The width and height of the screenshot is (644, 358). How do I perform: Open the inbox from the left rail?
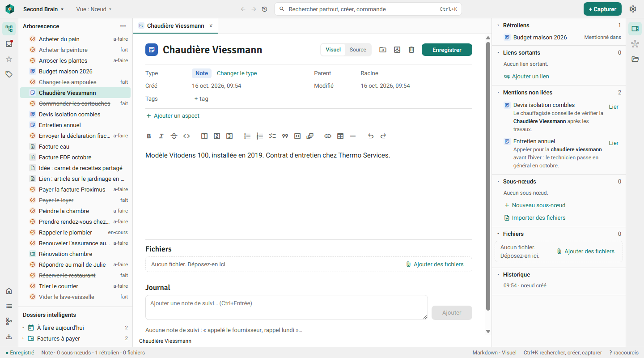click(x=9, y=44)
